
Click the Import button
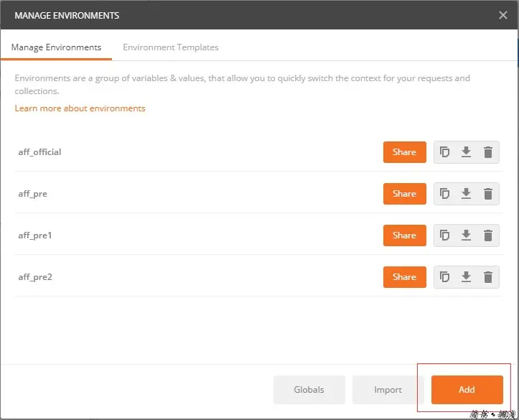388,390
